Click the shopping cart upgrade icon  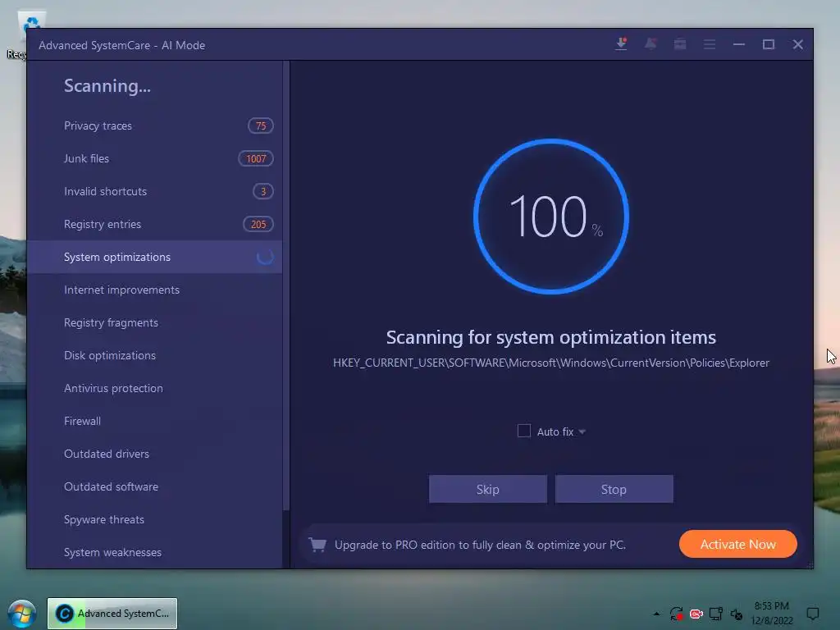click(317, 545)
